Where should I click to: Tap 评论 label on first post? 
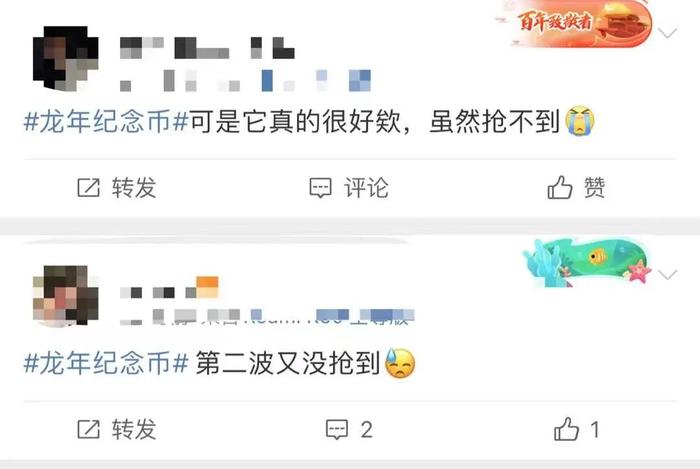(367, 188)
